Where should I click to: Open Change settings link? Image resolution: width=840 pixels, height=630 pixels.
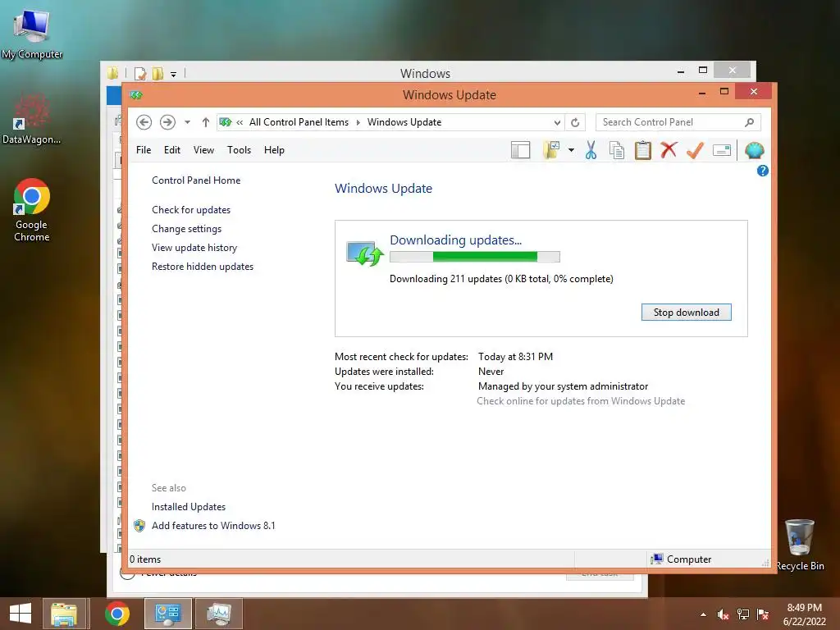[x=186, y=229]
